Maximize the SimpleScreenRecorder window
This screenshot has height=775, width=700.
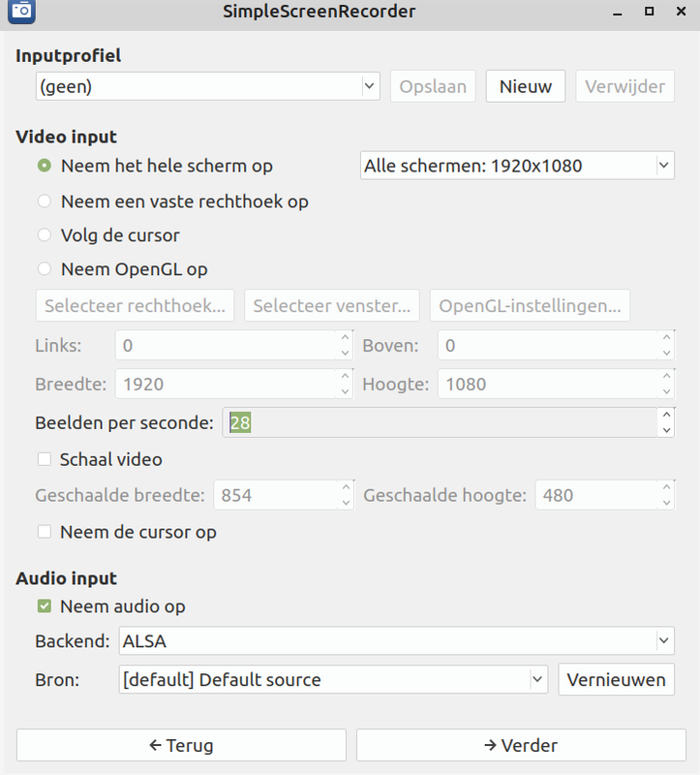pos(649,11)
